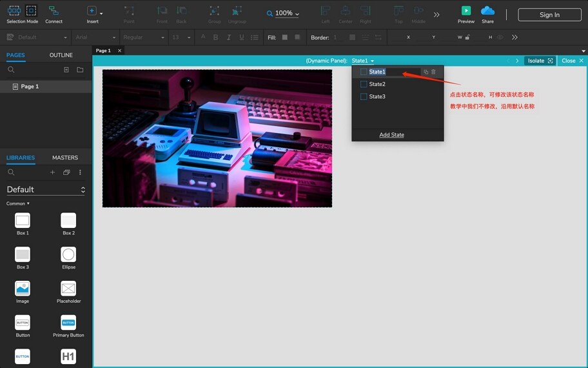Close the Page 1 canvas tab
This screenshot has width=588, height=368.
tap(120, 51)
